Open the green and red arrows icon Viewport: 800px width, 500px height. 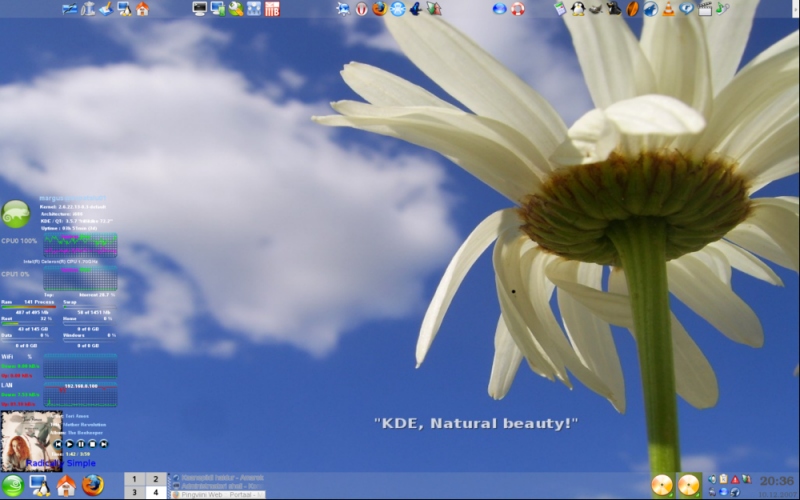[434, 9]
